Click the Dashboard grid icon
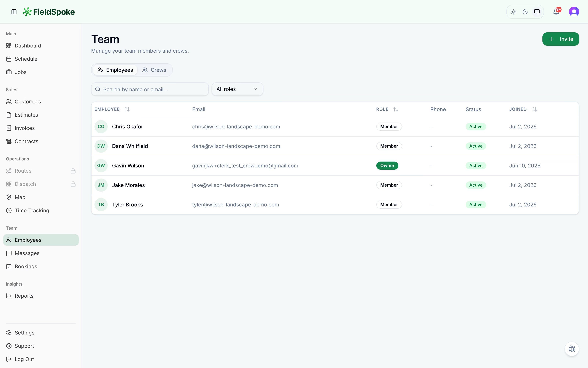Viewport: 588px width, 368px height. [x=9, y=45]
